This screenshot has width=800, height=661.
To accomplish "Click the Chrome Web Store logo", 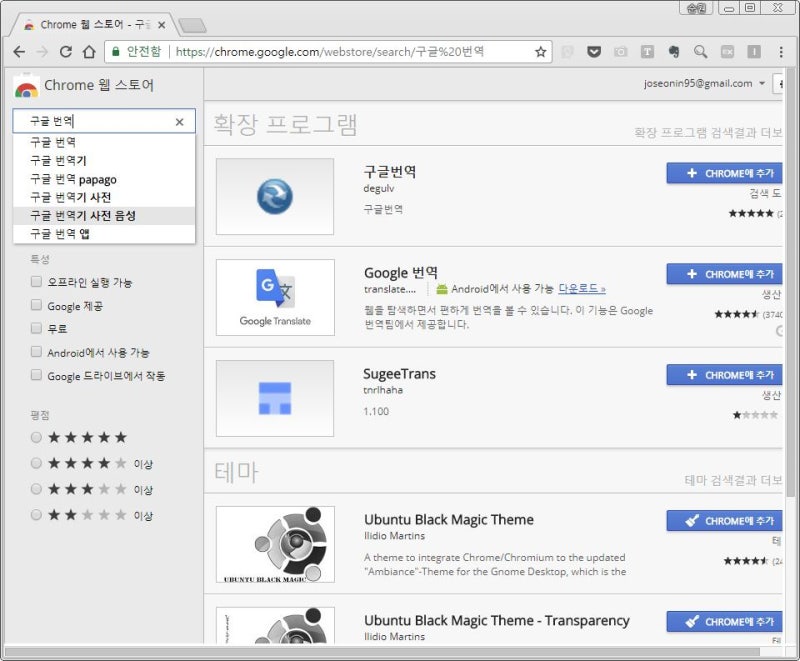I will tap(26, 87).
